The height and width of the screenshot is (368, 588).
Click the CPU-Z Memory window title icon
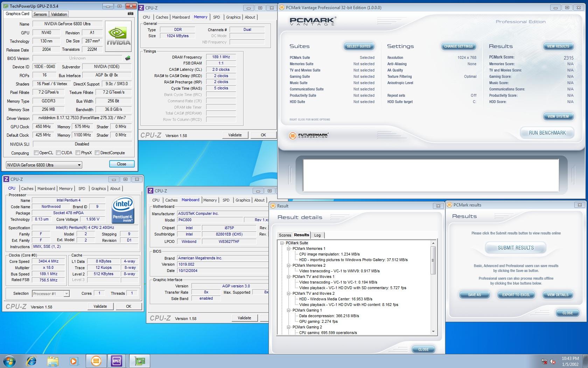(x=141, y=8)
